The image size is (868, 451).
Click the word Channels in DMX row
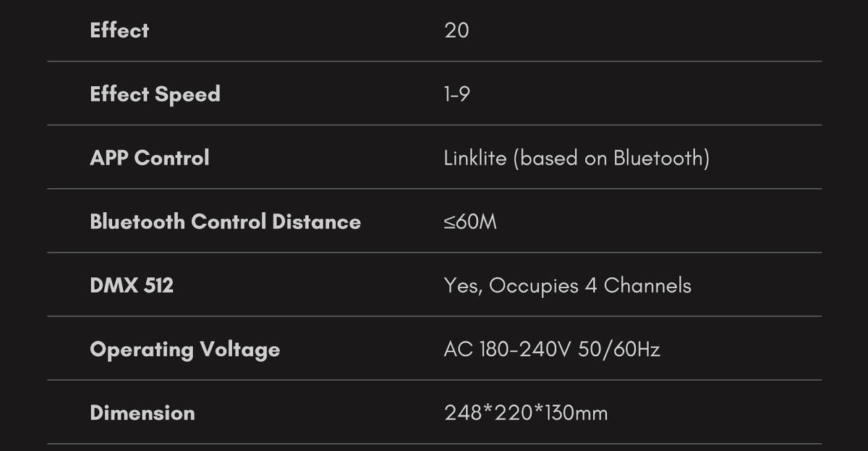[x=647, y=285]
